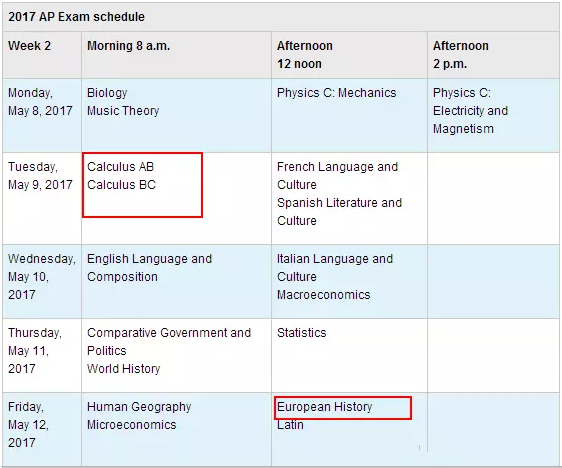The height and width of the screenshot is (468, 562).
Task: Select the Macroeconomics exam entry
Action: point(324,295)
